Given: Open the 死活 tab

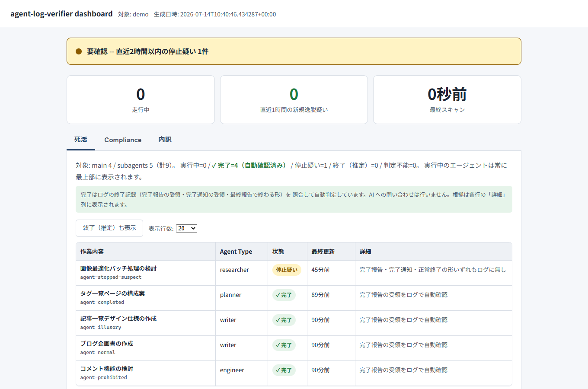Looking at the screenshot, I should point(81,140).
